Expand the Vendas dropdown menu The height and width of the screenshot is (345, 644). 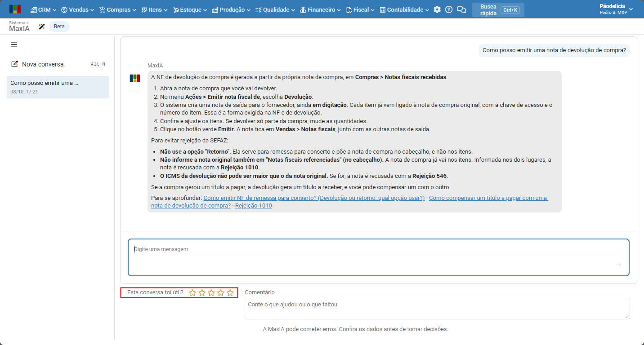(78, 9)
